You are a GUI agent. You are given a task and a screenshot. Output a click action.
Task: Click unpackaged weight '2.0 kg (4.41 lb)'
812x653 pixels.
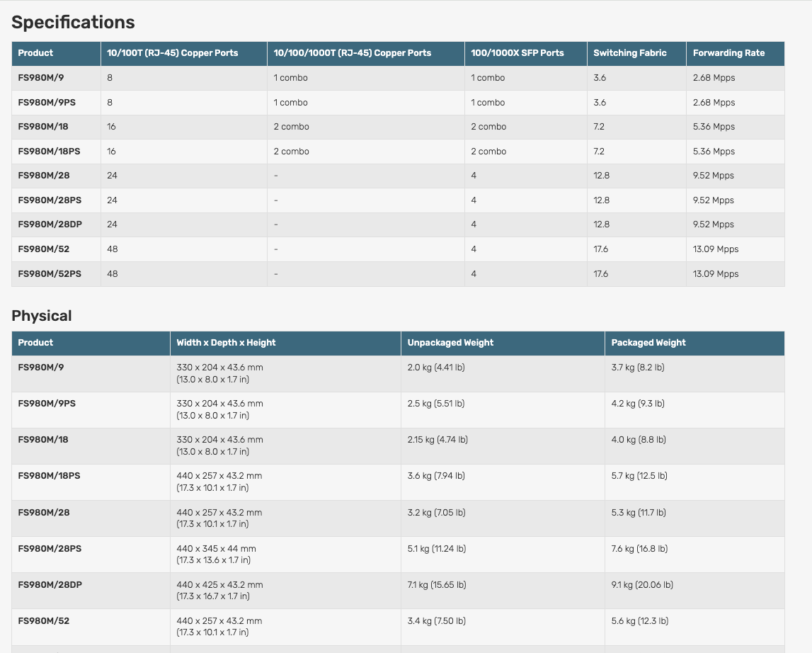[436, 368]
